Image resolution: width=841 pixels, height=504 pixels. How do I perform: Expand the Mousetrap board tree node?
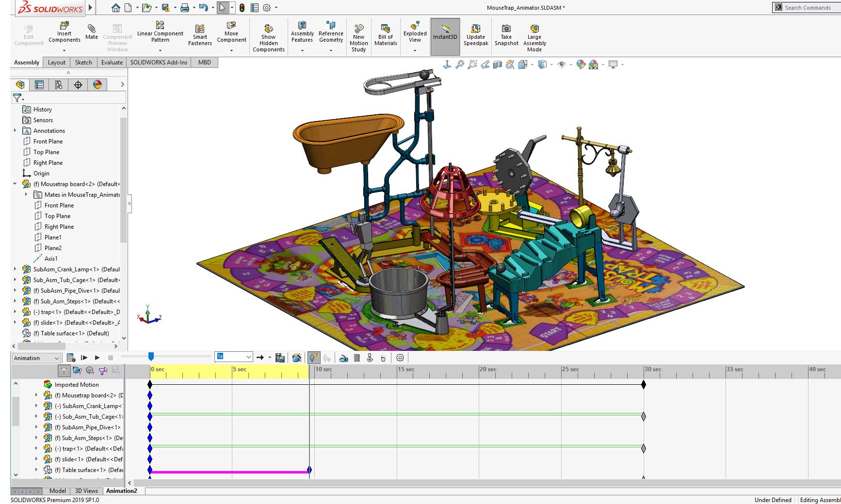click(15, 184)
